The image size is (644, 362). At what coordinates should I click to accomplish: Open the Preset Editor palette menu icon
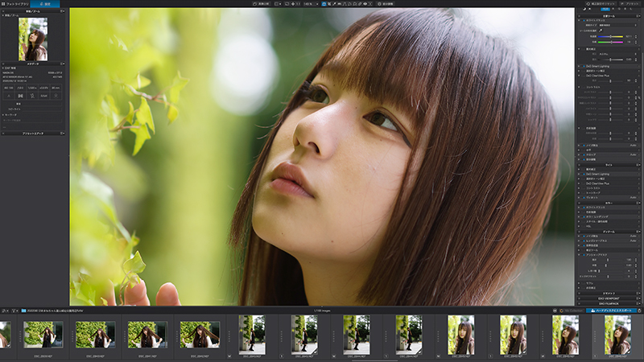click(x=63, y=133)
